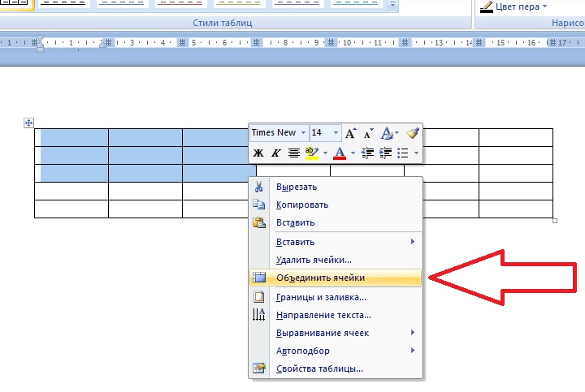Center align text via mini toolbar
This screenshot has width=585, height=392.
click(x=293, y=153)
